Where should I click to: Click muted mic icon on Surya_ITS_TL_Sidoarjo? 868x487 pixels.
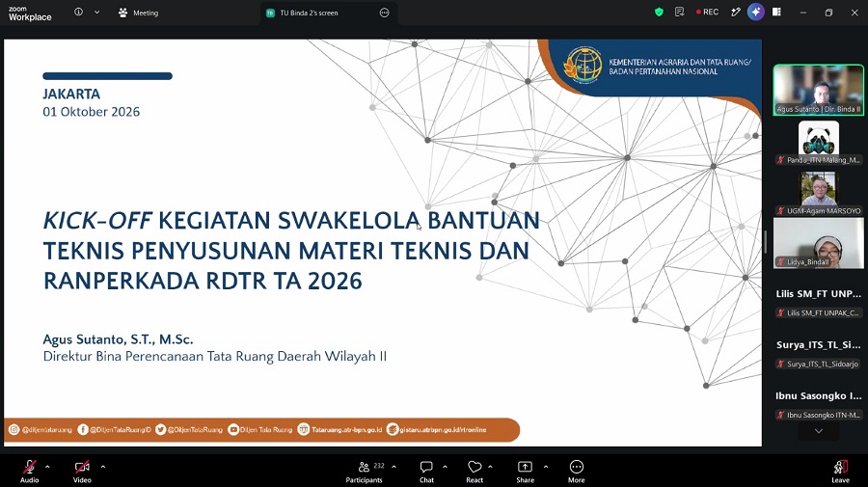click(x=781, y=365)
